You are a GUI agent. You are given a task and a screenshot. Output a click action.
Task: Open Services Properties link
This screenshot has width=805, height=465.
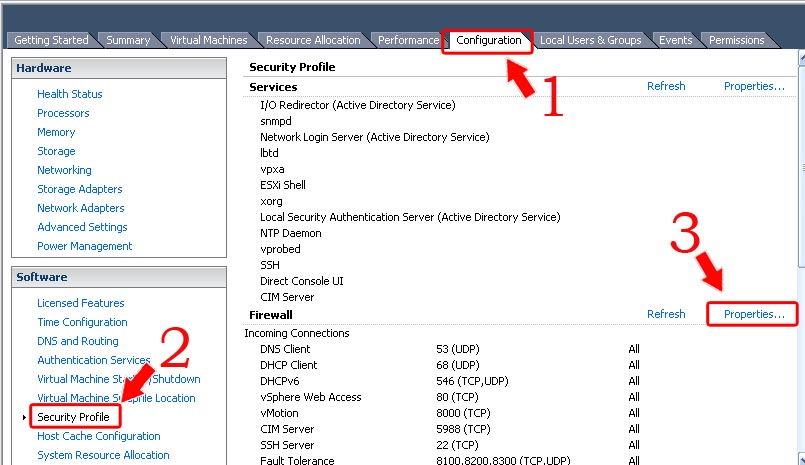[x=754, y=86]
